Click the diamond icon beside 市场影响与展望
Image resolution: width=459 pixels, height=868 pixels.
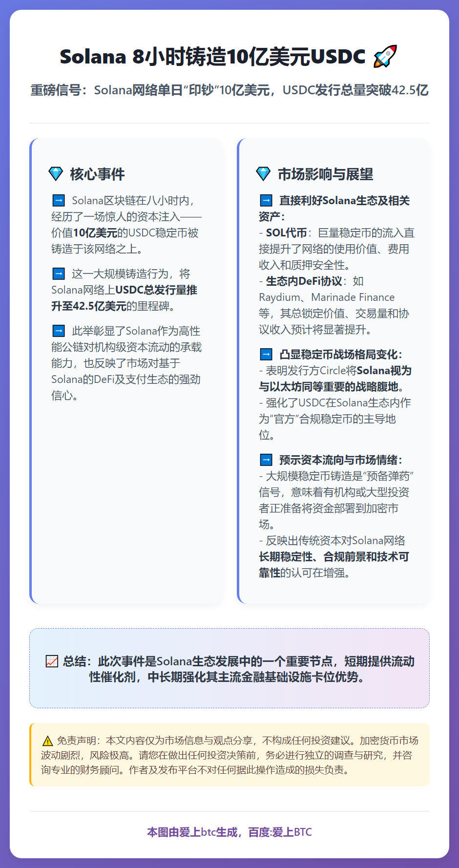pos(264,174)
